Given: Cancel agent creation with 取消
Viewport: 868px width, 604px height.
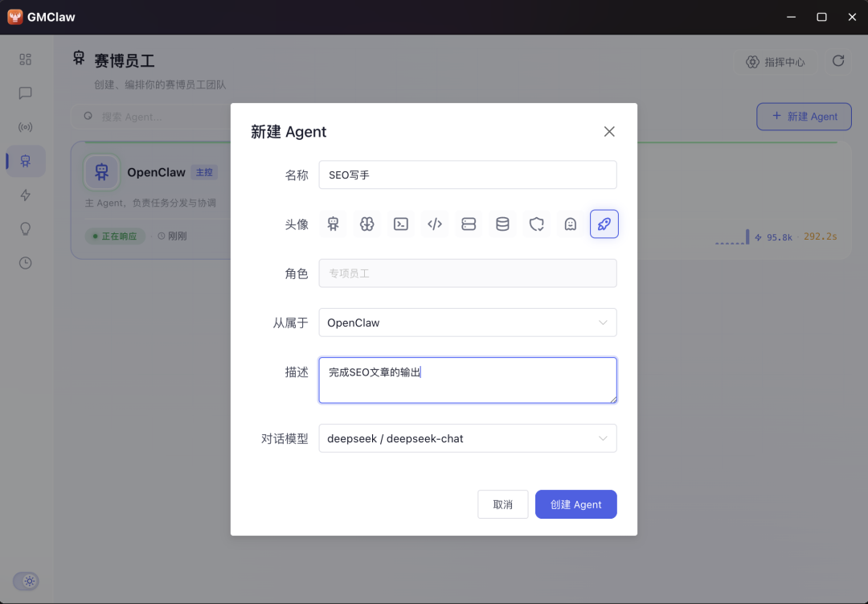Looking at the screenshot, I should (502, 504).
